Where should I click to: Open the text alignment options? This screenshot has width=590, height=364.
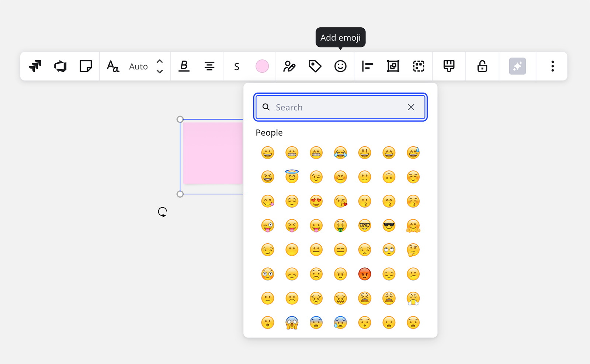pos(209,66)
